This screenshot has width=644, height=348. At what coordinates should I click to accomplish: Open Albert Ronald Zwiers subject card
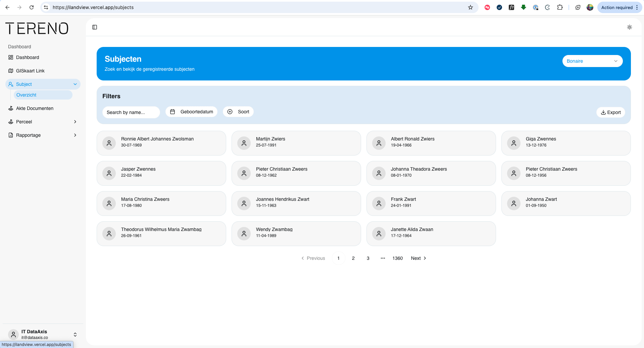tap(431, 143)
